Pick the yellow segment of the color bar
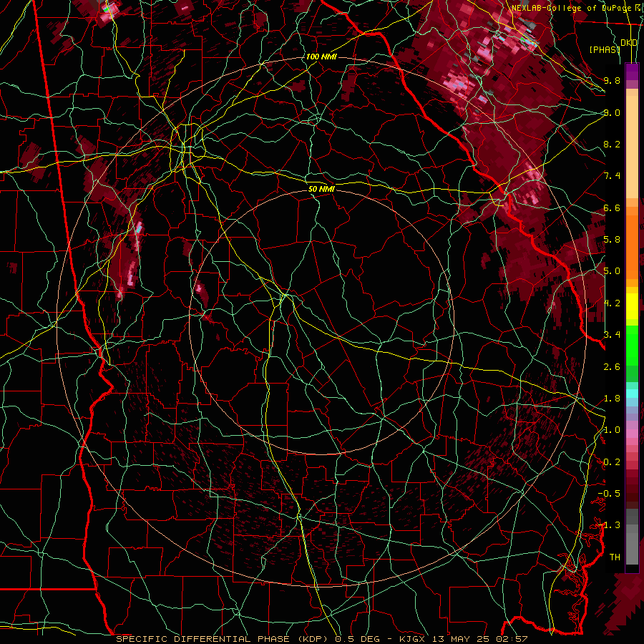The image size is (644, 644). (x=632, y=306)
